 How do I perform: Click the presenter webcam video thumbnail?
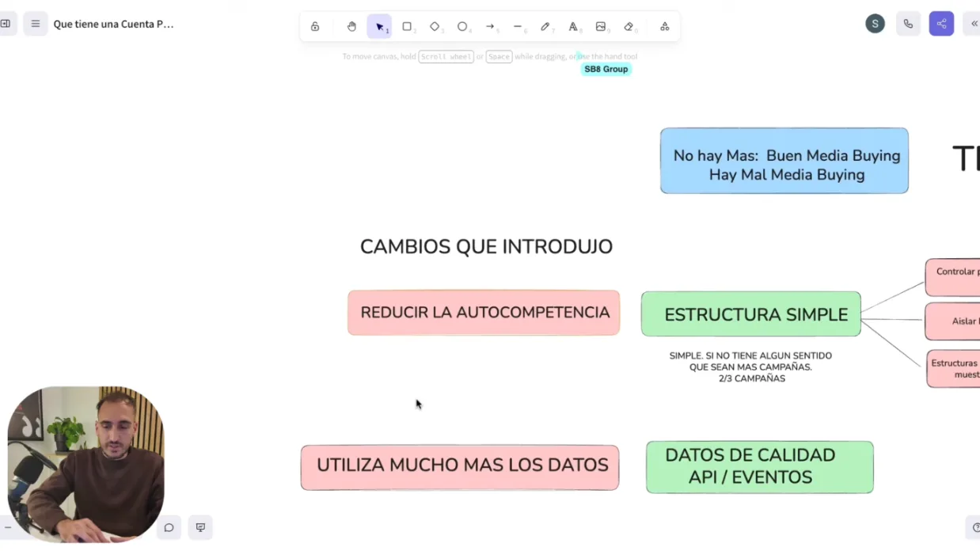click(85, 464)
